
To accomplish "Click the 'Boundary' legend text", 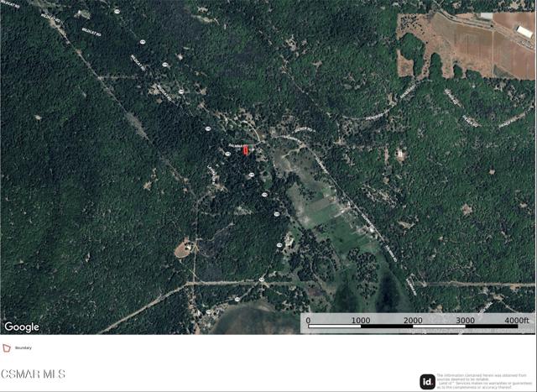I will pos(23,348).
